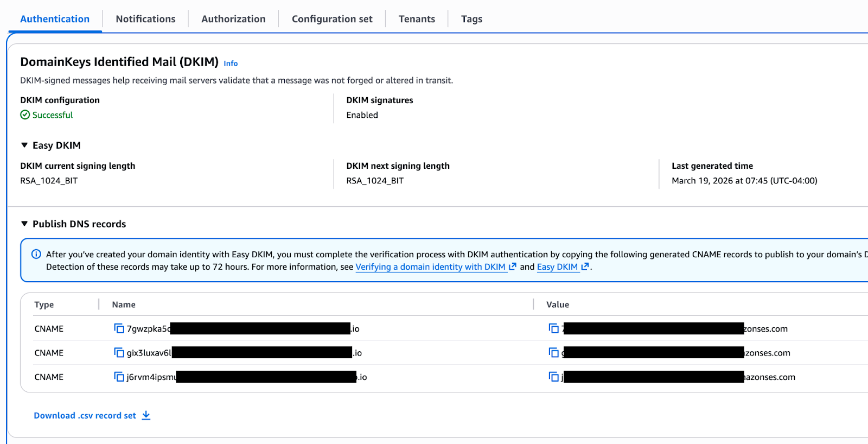Image resolution: width=868 pixels, height=444 pixels.
Task: Go to the Configuration set tab
Action: (332, 19)
